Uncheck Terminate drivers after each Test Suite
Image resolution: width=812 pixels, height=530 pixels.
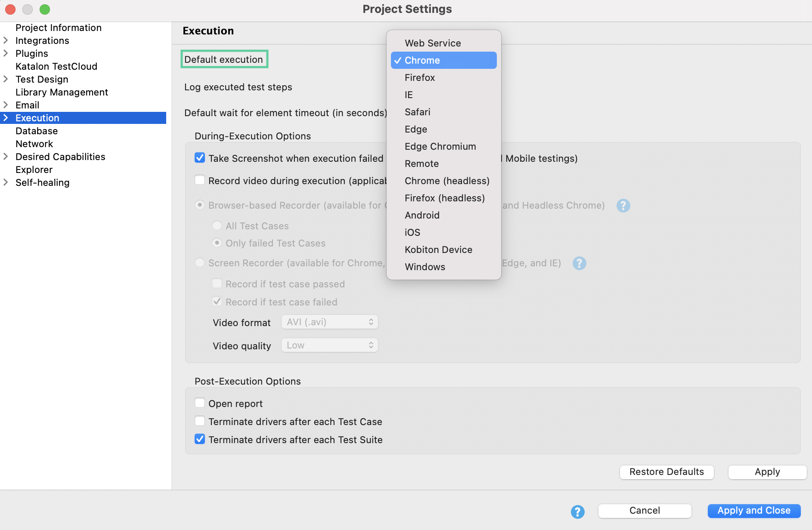[200, 439]
